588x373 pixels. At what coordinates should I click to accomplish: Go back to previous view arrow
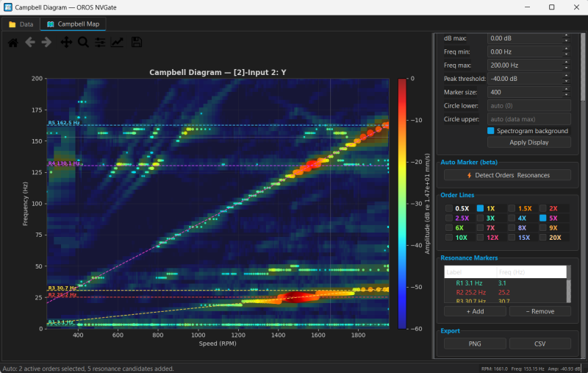tap(30, 43)
